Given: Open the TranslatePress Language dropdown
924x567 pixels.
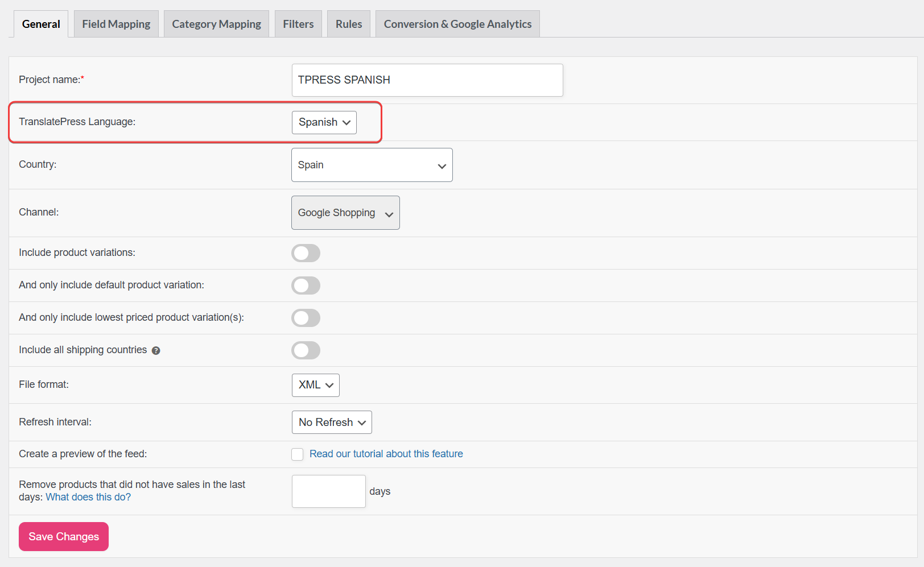Looking at the screenshot, I should [x=324, y=122].
